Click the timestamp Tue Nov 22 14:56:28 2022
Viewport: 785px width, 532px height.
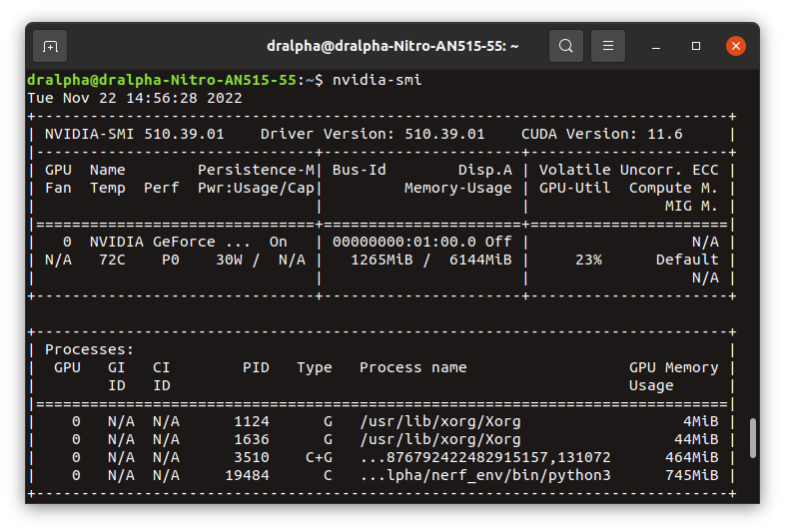(135, 98)
